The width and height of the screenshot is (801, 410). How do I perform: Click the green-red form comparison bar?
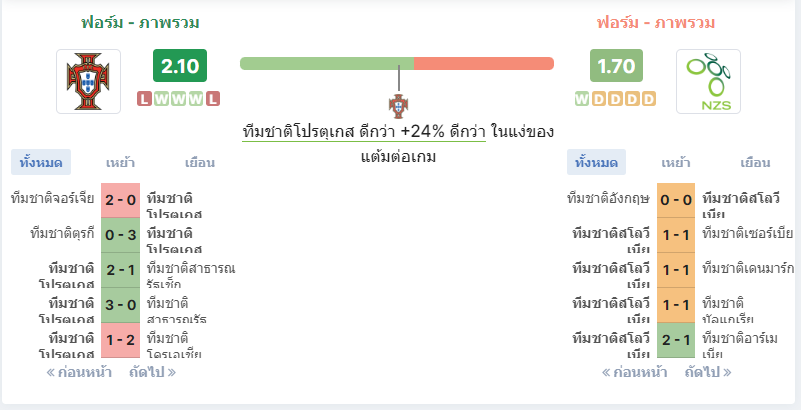[397, 63]
